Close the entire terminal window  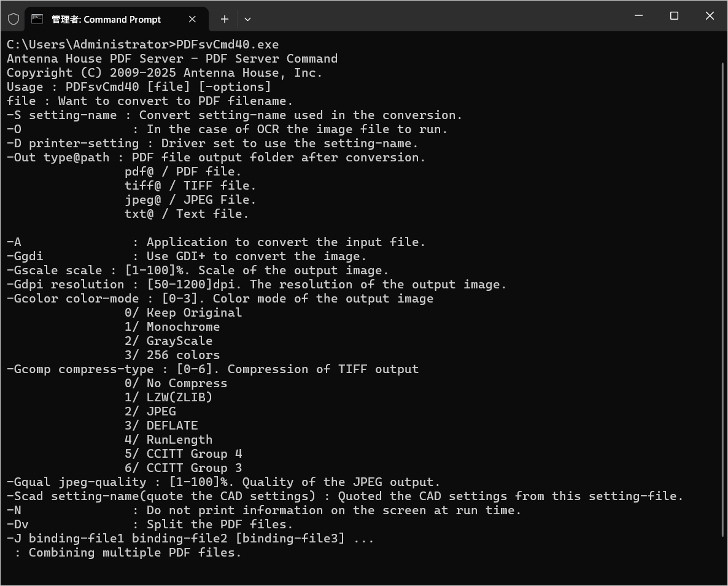[710, 16]
